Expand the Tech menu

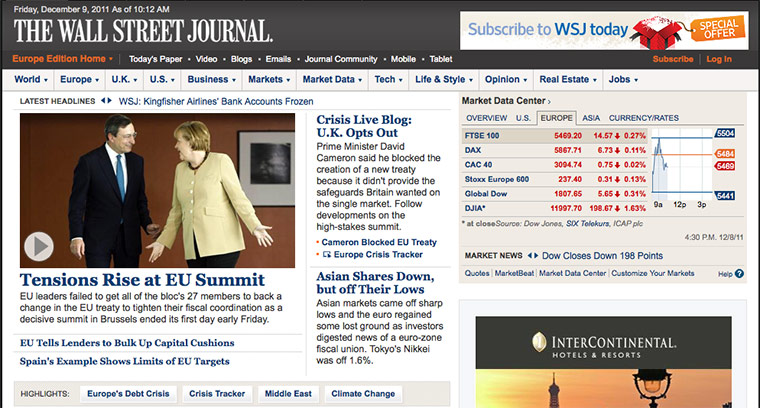pos(388,79)
